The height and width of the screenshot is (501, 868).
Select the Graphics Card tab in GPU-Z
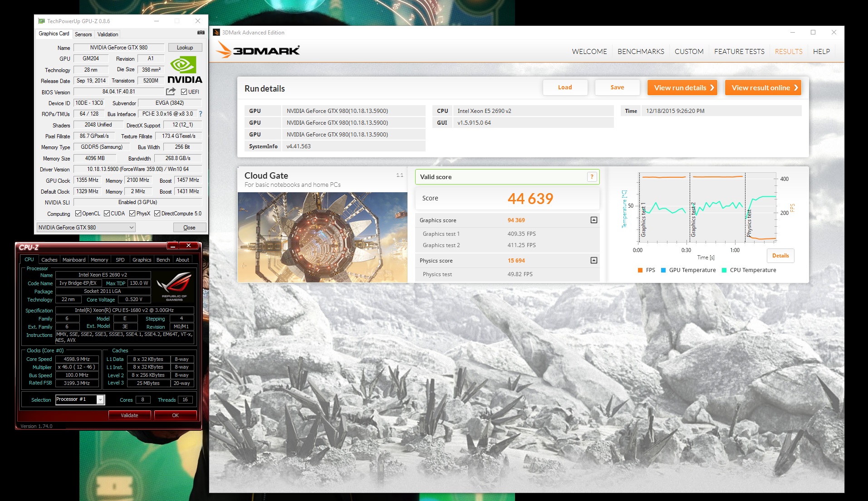click(x=54, y=34)
